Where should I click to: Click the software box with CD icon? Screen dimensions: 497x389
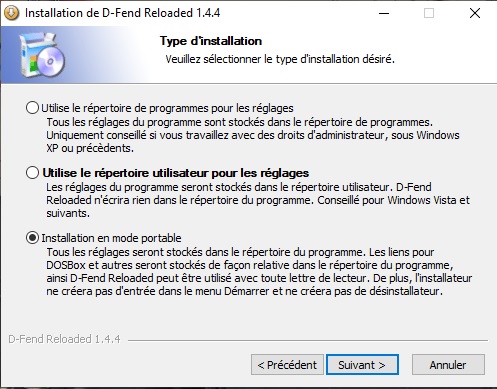click(42, 55)
